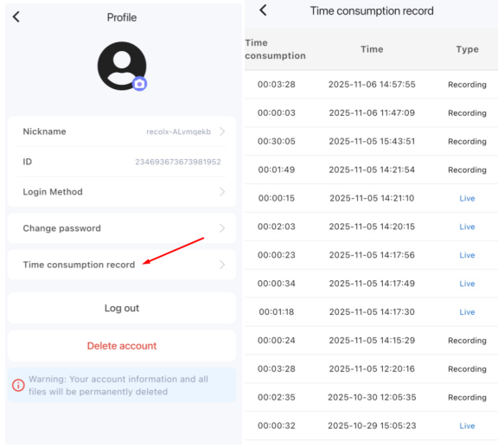
Task: Select the Nickname label
Action: pos(44,131)
